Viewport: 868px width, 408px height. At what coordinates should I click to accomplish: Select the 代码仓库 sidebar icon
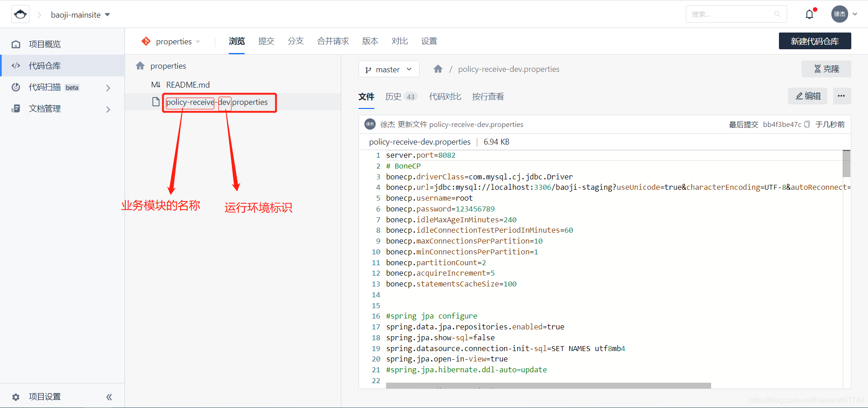[16, 66]
